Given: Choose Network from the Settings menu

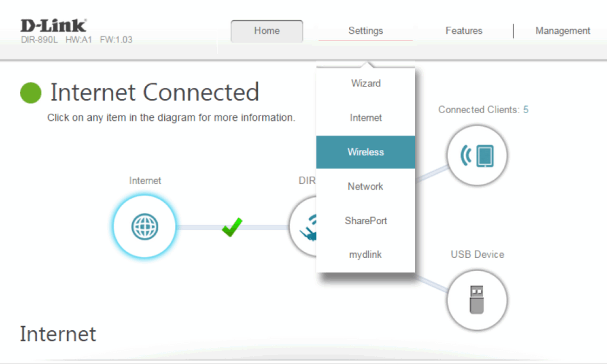Looking at the screenshot, I should [366, 186].
